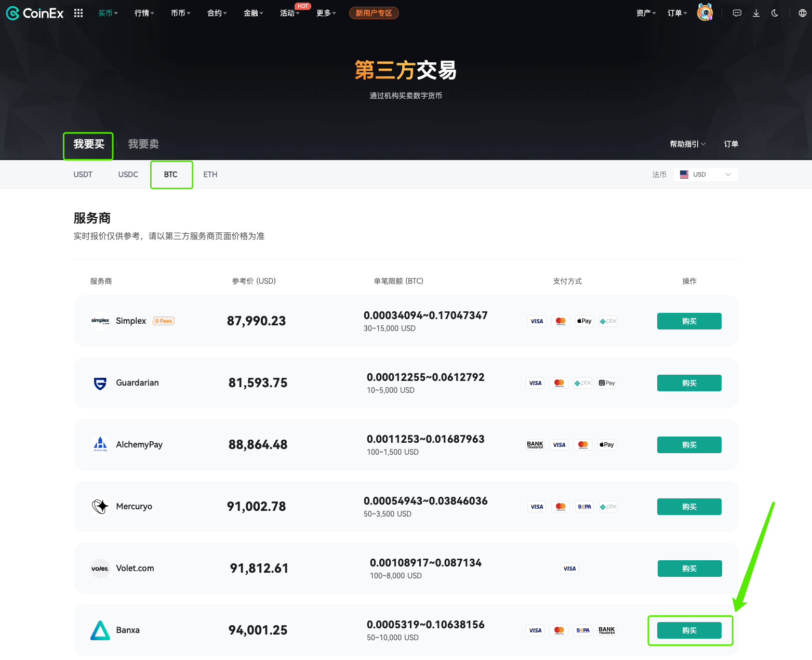Expand the 帮助指引 help dropdown
The height and width of the screenshot is (660, 812).
[x=688, y=144]
